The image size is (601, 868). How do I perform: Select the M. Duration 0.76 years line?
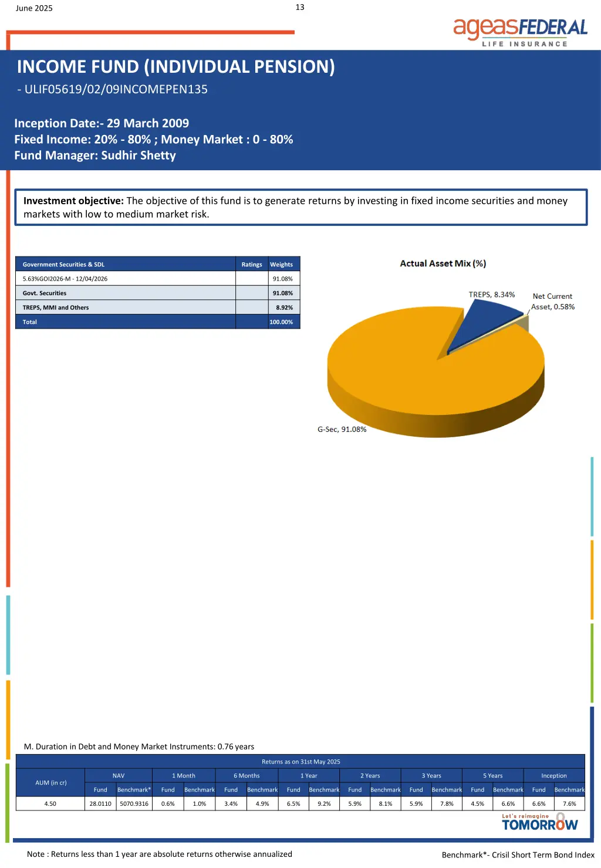(139, 747)
